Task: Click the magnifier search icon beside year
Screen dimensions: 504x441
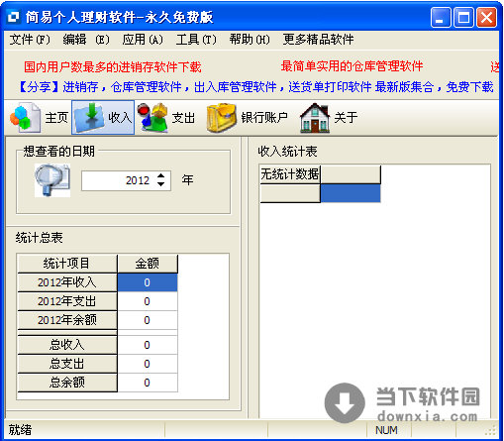Action: pyautogui.click(x=52, y=180)
